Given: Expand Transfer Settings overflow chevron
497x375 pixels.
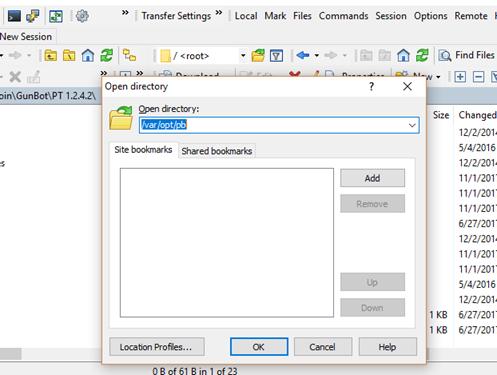Looking at the screenshot, I should coord(219,13).
